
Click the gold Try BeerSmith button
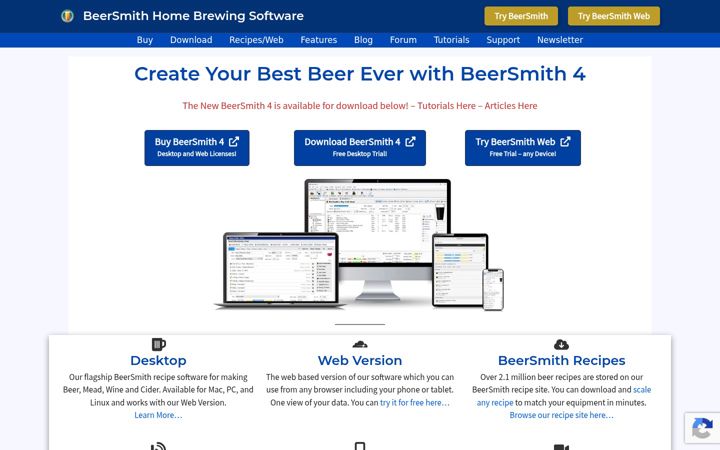click(521, 16)
